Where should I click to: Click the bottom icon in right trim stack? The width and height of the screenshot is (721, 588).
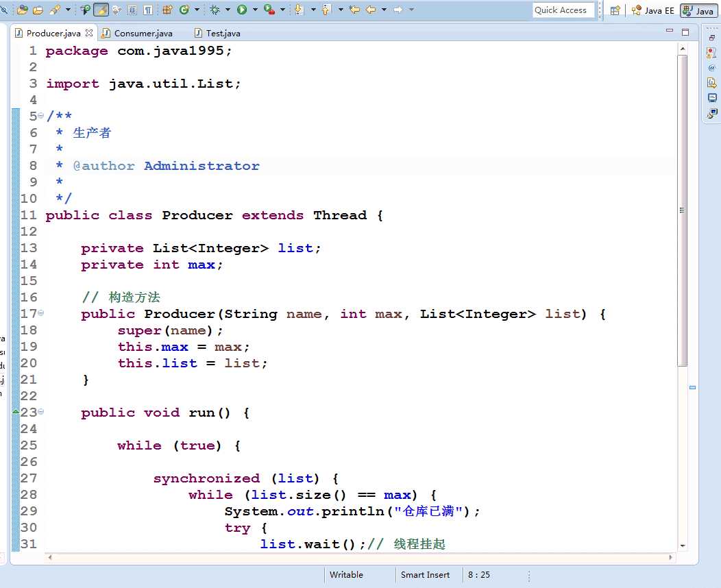(x=712, y=113)
